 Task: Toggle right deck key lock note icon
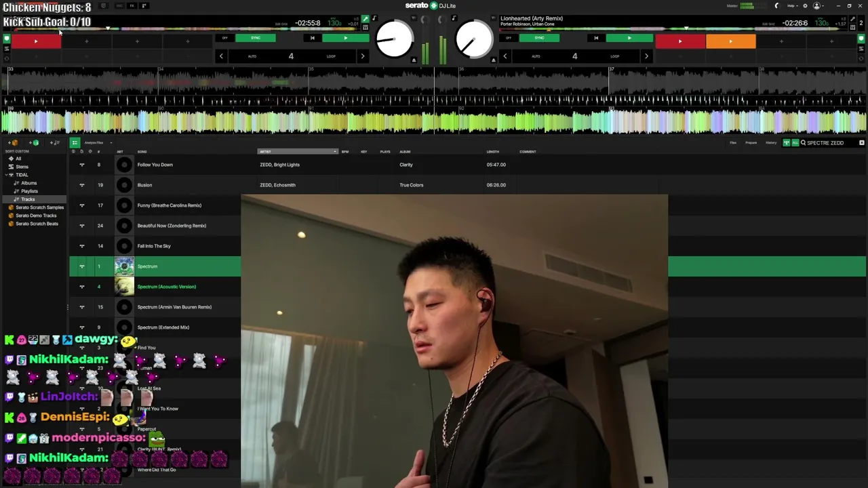(x=454, y=18)
